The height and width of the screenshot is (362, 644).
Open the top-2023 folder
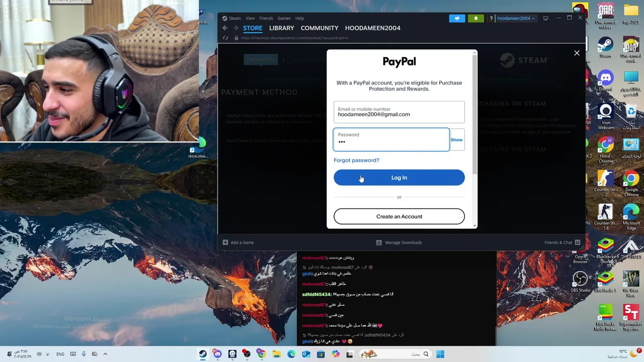(631, 14)
